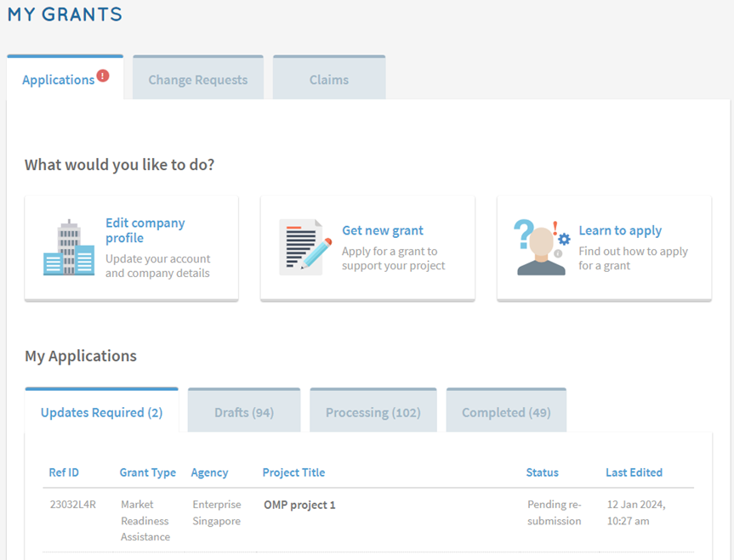The image size is (734, 560).
Task: Click the Edit company profile link
Action: (145, 230)
